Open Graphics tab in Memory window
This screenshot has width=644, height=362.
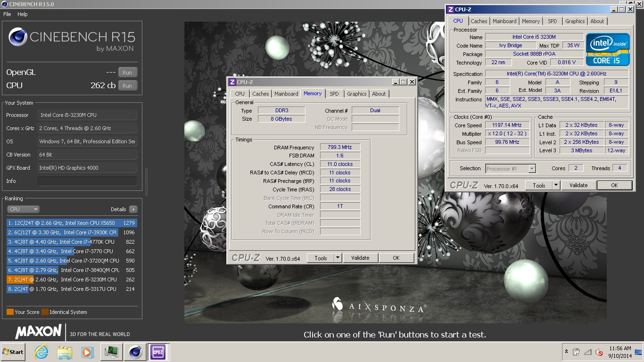pos(357,94)
